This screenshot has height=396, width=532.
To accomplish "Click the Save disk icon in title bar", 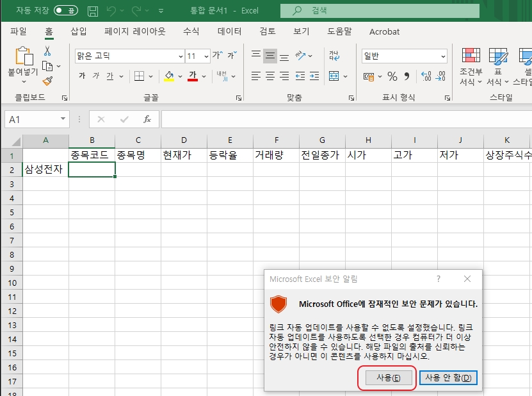I will pos(93,11).
